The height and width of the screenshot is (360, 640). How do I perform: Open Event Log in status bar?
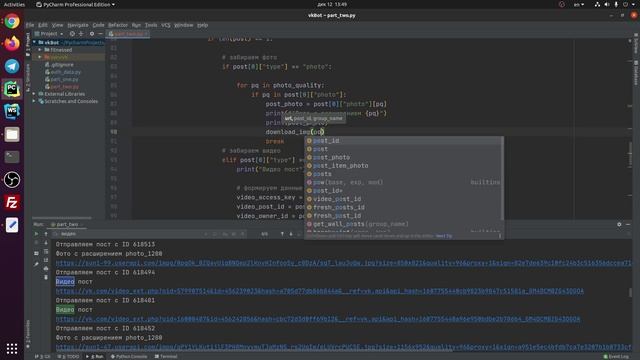[616, 356]
